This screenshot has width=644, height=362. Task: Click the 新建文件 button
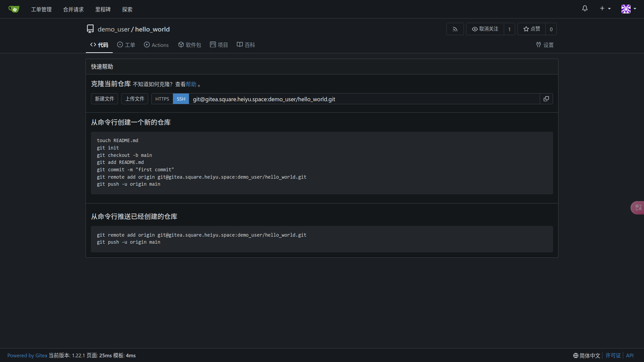pos(104,99)
